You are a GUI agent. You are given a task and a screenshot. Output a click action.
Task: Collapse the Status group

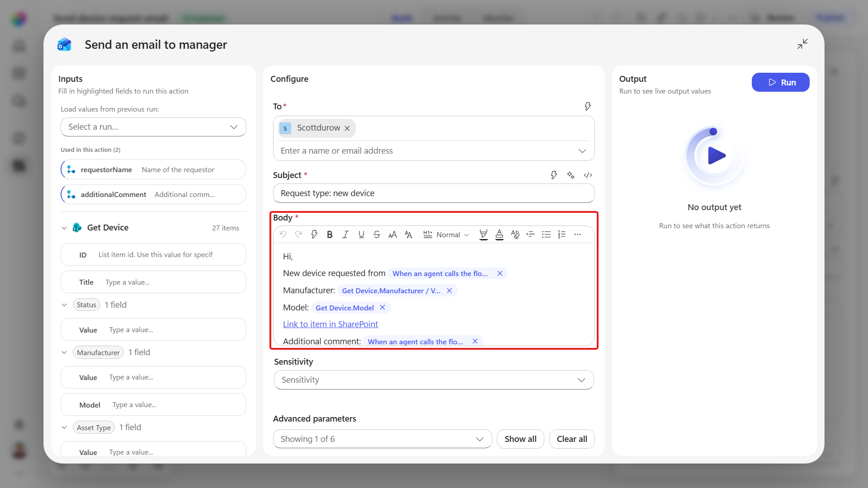pyautogui.click(x=64, y=305)
